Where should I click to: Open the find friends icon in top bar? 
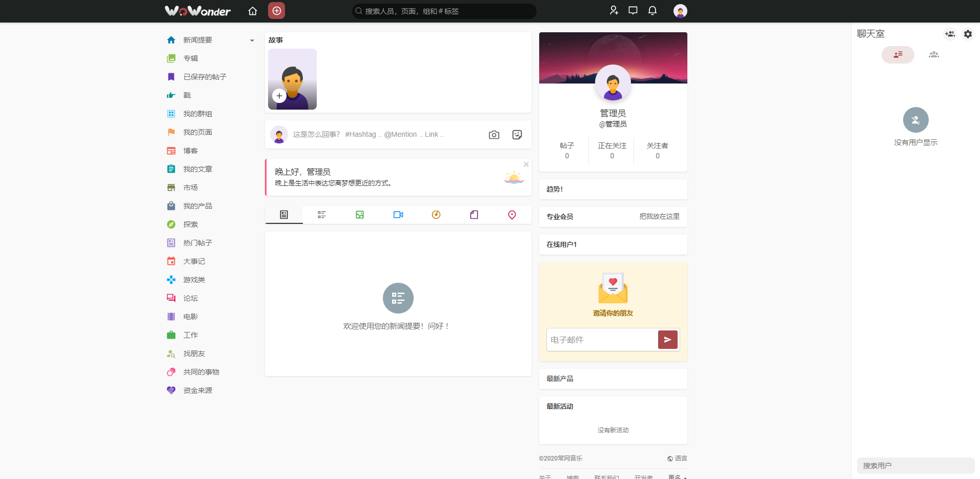pyautogui.click(x=613, y=10)
